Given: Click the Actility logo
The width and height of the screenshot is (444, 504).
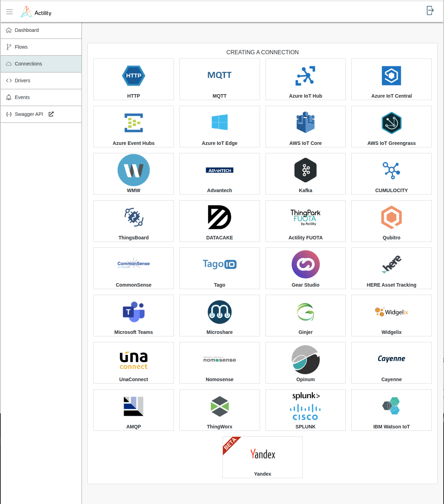Looking at the screenshot, I should pyautogui.click(x=36, y=12).
